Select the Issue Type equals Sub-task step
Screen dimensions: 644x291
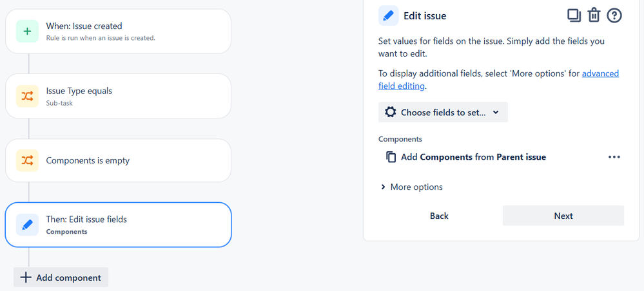click(x=118, y=96)
